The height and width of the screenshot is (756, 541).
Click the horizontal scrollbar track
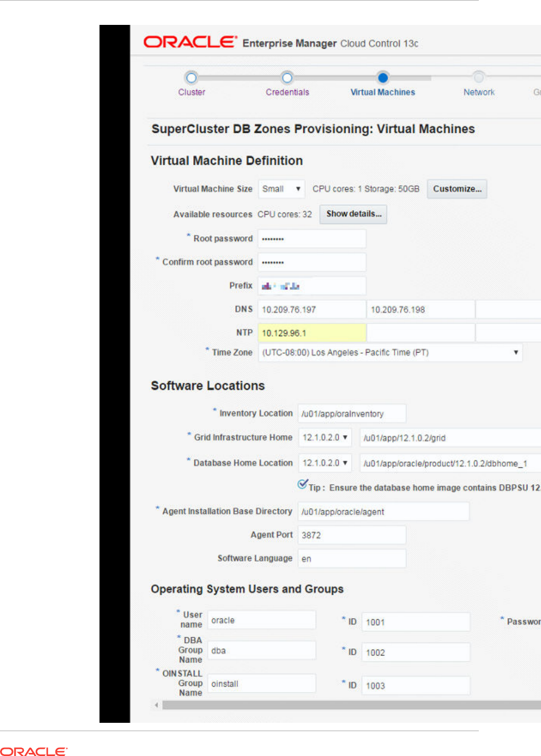coord(352,705)
